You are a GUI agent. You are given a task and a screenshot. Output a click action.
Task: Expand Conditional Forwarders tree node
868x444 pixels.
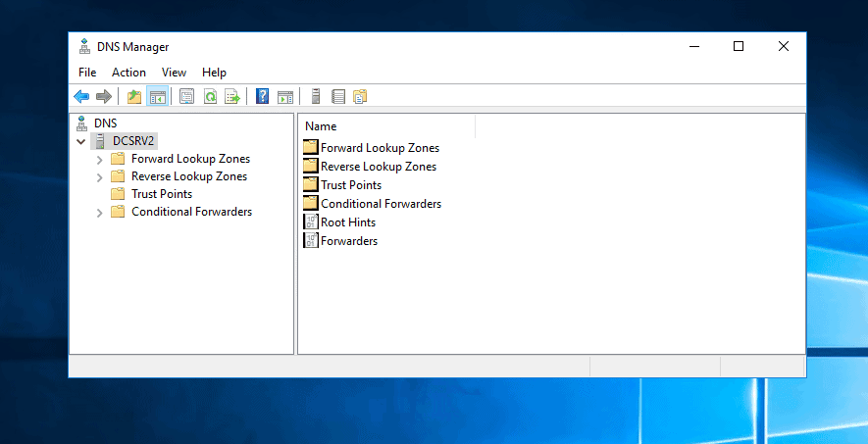tap(100, 213)
